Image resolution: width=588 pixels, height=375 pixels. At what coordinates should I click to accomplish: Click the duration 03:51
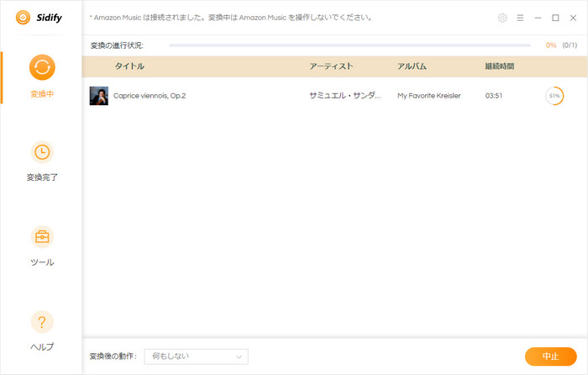tap(494, 96)
